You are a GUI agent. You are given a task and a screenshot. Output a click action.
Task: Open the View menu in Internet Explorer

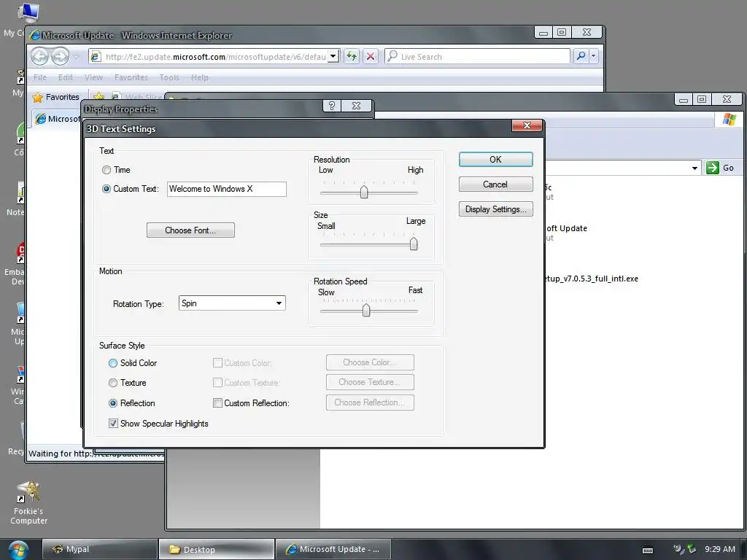(x=93, y=77)
